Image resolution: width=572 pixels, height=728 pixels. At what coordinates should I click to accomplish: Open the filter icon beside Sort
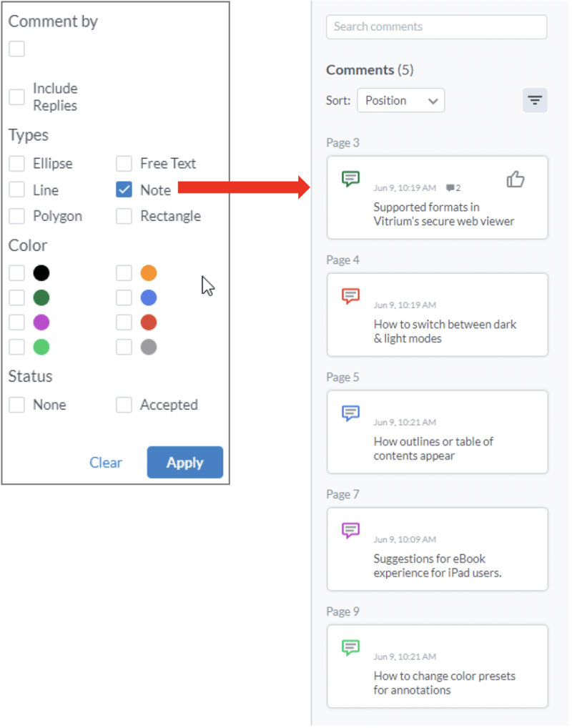pos(535,100)
